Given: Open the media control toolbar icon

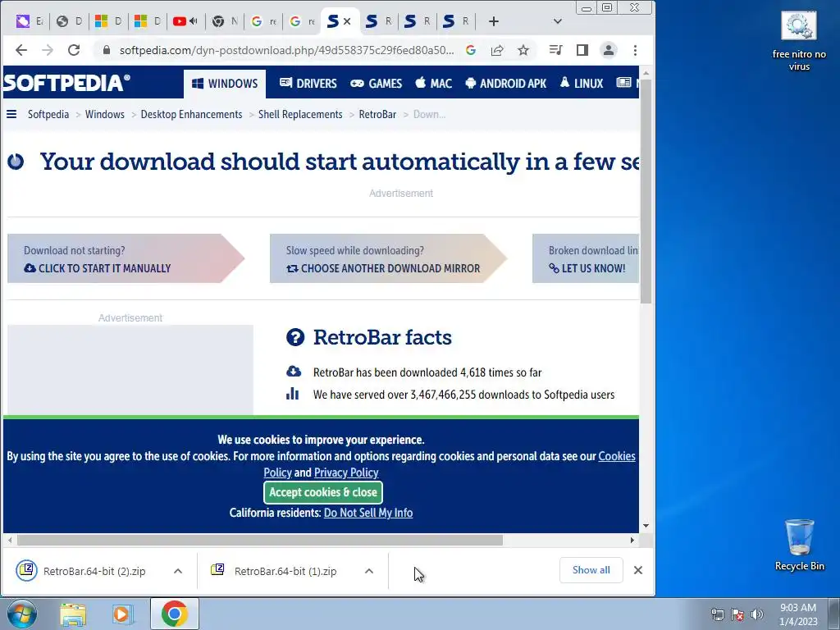Looking at the screenshot, I should [x=555, y=50].
